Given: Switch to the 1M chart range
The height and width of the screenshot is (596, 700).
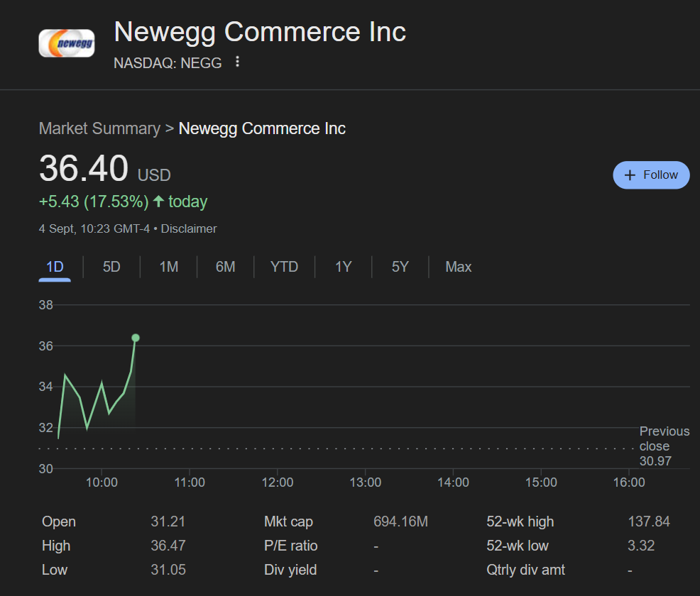Looking at the screenshot, I should [169, 267].
